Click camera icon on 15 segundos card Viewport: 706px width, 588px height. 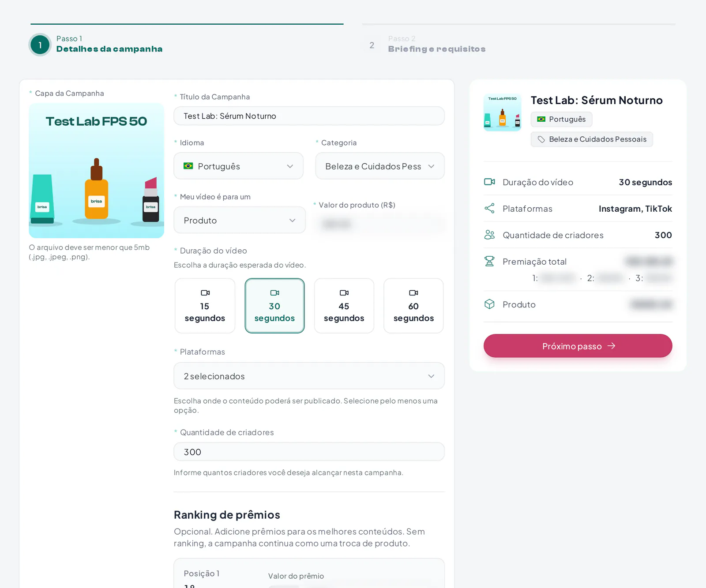coord(205,293)
